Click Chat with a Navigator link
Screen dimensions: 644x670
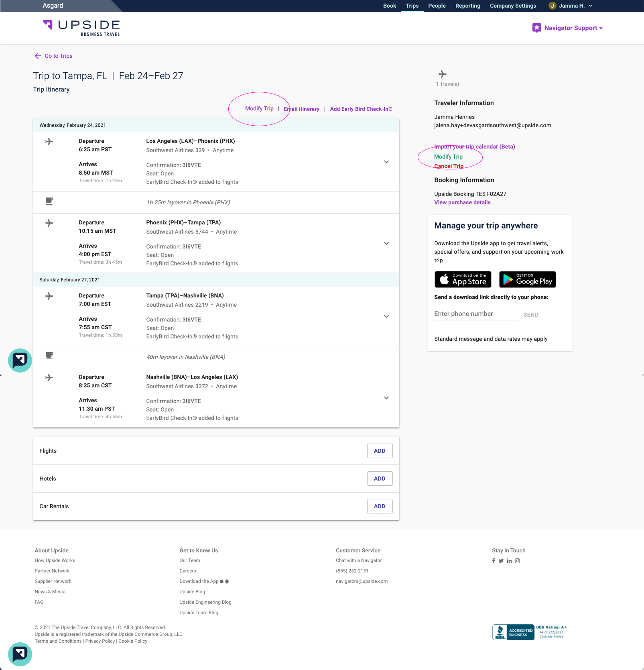click(359, 560)
